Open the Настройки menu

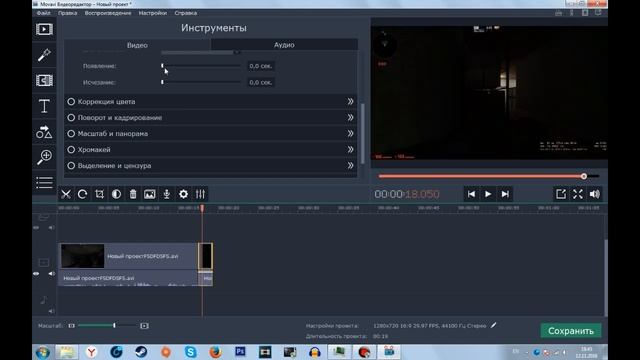click(x=153, y=13)
